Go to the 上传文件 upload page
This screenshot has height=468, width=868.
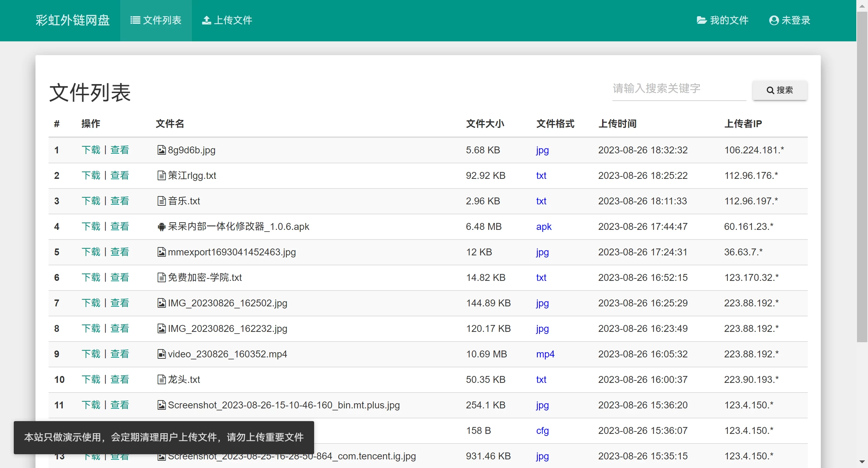pos(227,20)
